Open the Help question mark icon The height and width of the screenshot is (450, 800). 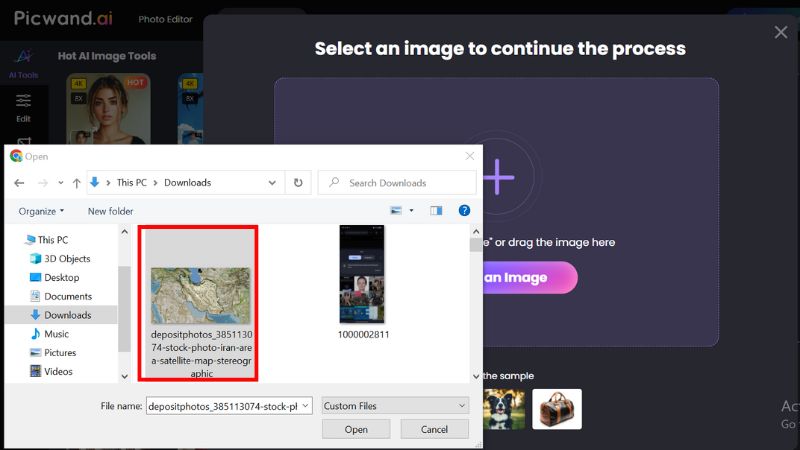point(464,211)
